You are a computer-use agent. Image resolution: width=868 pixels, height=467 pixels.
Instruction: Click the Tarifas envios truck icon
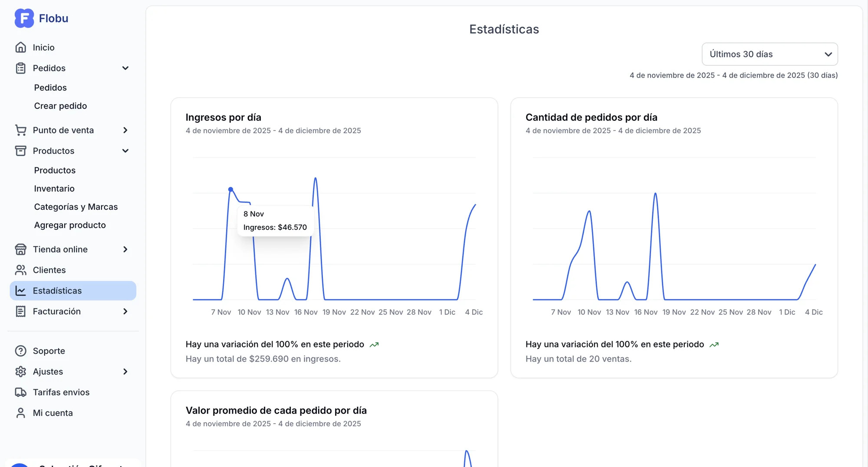click(20, 392)
